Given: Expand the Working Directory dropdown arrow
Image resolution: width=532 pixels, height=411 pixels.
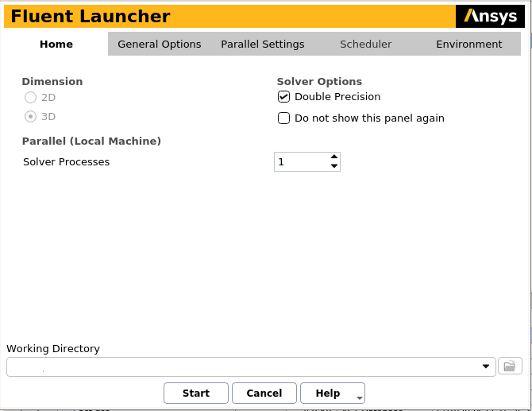Looking at the screenshot, I should pos(486,366).
